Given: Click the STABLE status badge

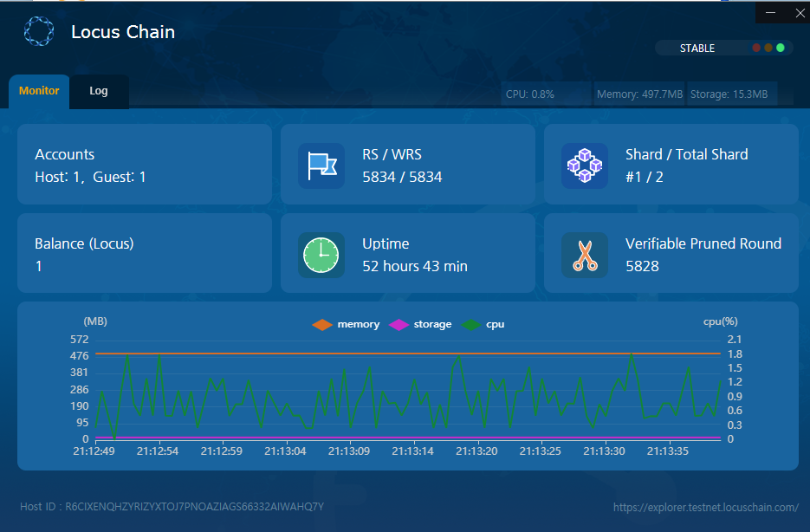Looking at the screenshot, I should pyautogui.click(x=697, y=49).
